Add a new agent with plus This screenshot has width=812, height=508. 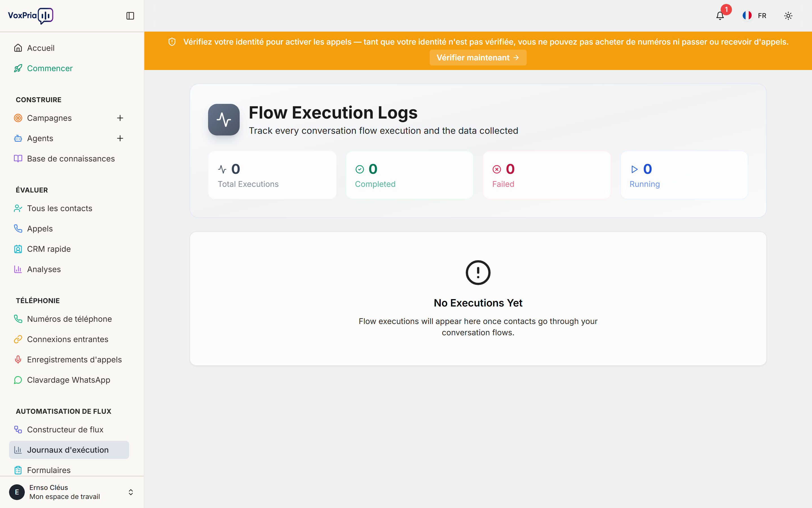point(120,138)
